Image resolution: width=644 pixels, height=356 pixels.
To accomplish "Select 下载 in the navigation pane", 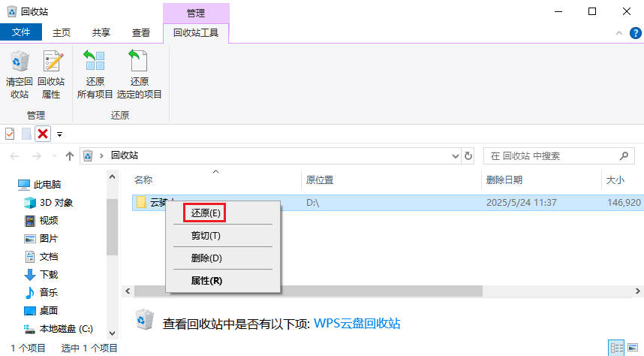I will coord(49,275).
